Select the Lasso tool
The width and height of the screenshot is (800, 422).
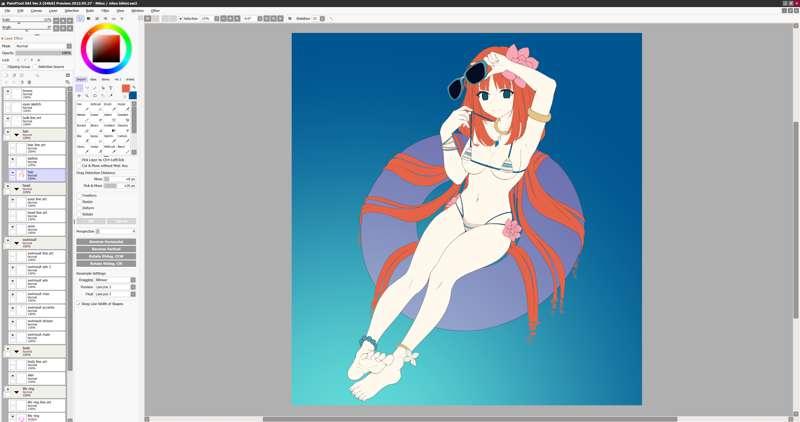(87, 88)
